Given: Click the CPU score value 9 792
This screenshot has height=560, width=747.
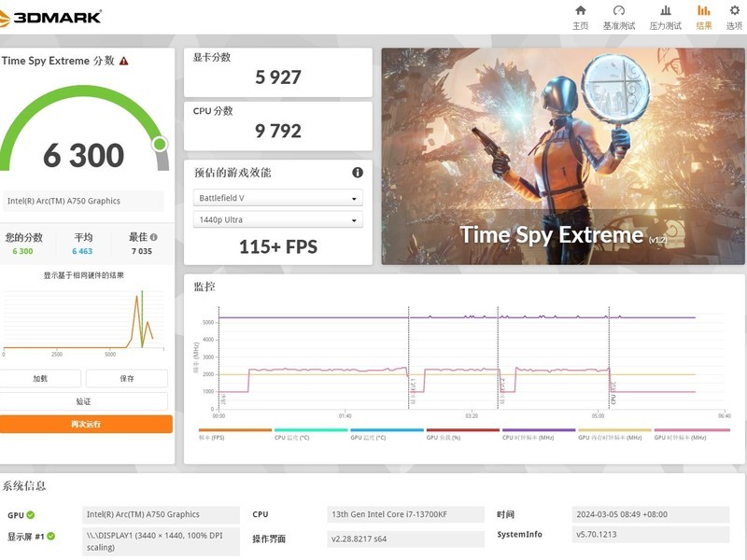Looking at the screenshot, I should coord(278,131).
